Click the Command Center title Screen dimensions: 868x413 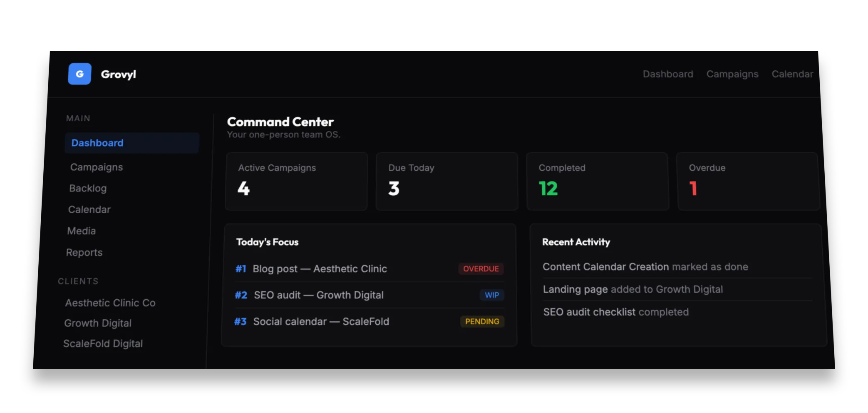pos(280,122)
